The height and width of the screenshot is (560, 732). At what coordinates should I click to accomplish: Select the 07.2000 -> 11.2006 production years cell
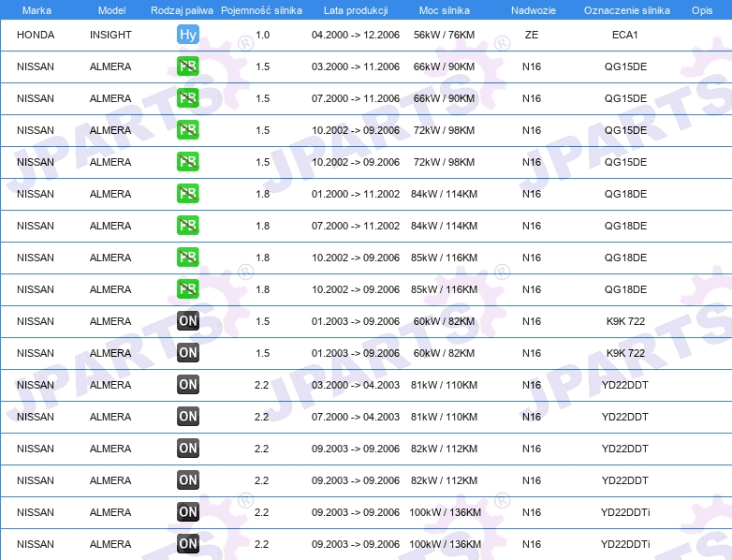coord(356,98)
